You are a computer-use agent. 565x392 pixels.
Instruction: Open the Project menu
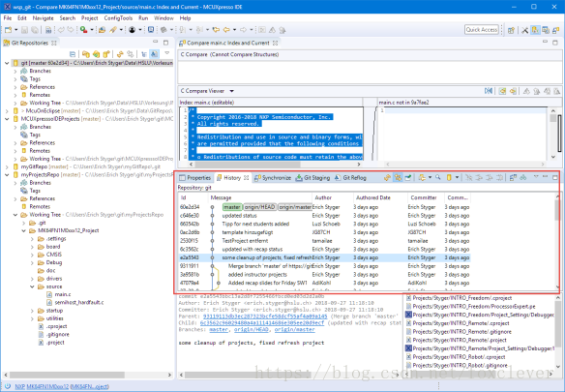[89, 18]
